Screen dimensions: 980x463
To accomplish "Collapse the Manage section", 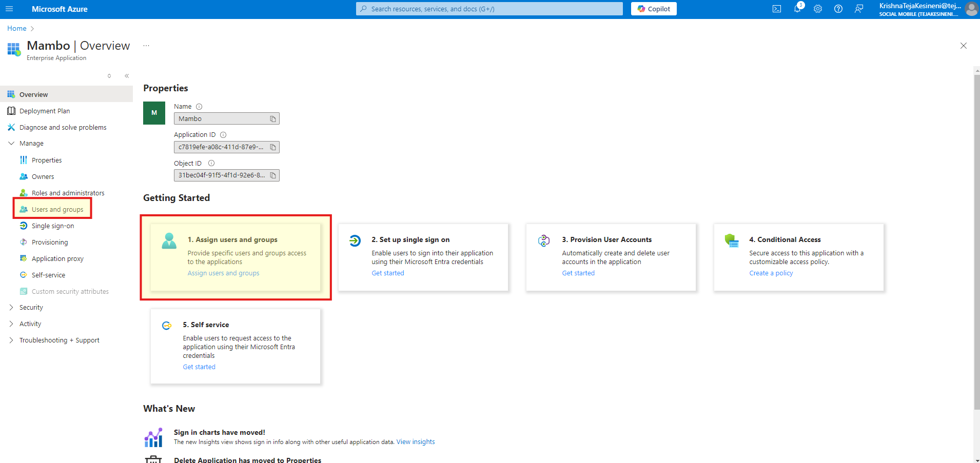I will click(11, 144).
